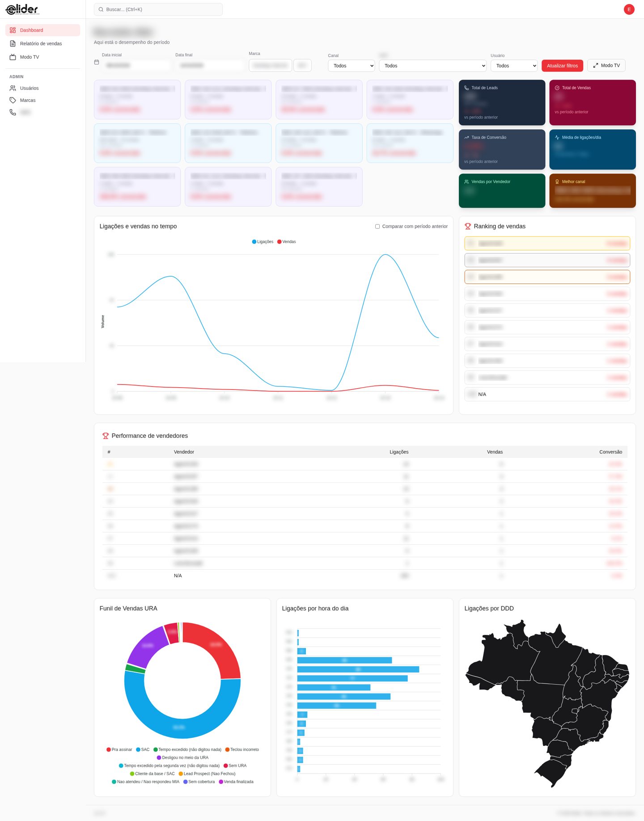Open Marcas in the admin menu
644x821 pixels.
point(42,101)
